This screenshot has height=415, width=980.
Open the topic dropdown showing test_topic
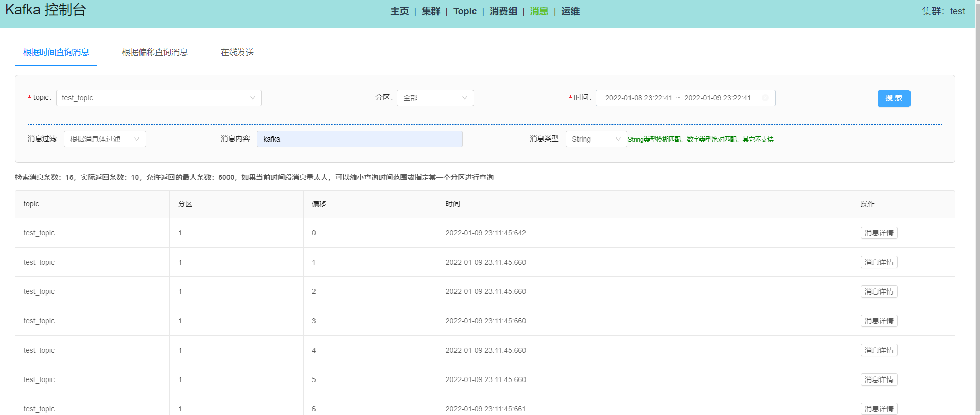[159, 98]
